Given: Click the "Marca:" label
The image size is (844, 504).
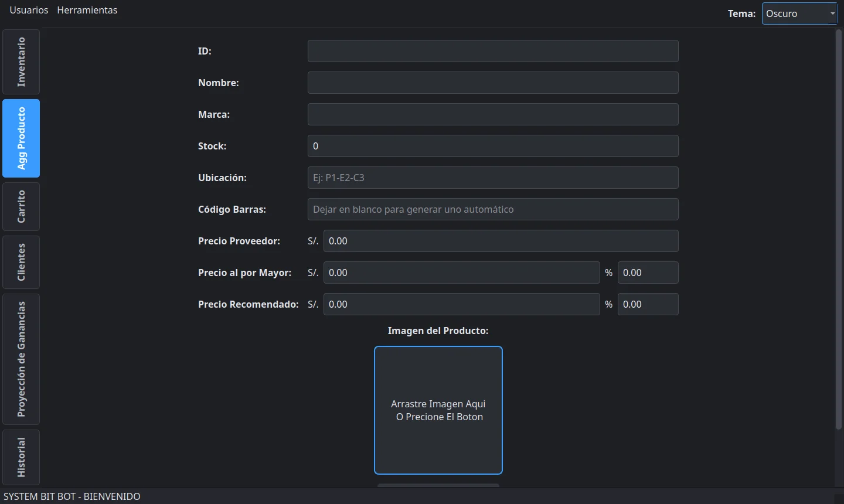Looking at the screenshot, I should click(x=214, y=114).
